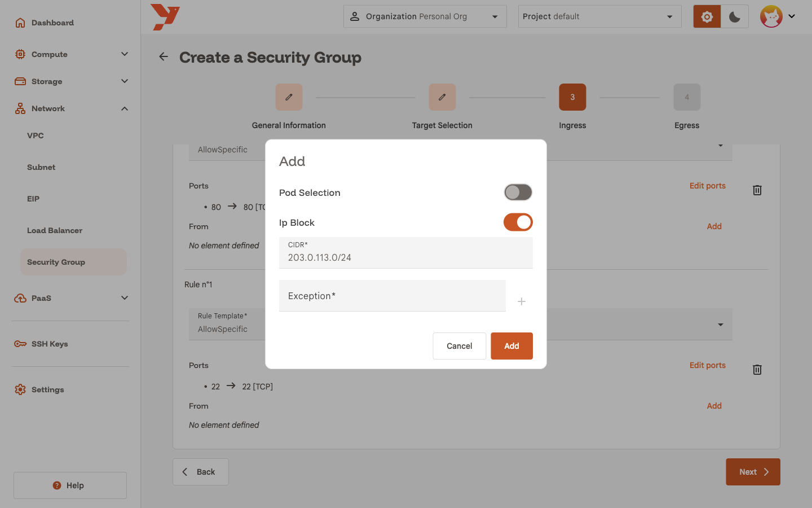Screen dimensions: 812x508
Task: Click the Next button
Action: point(753,472)
